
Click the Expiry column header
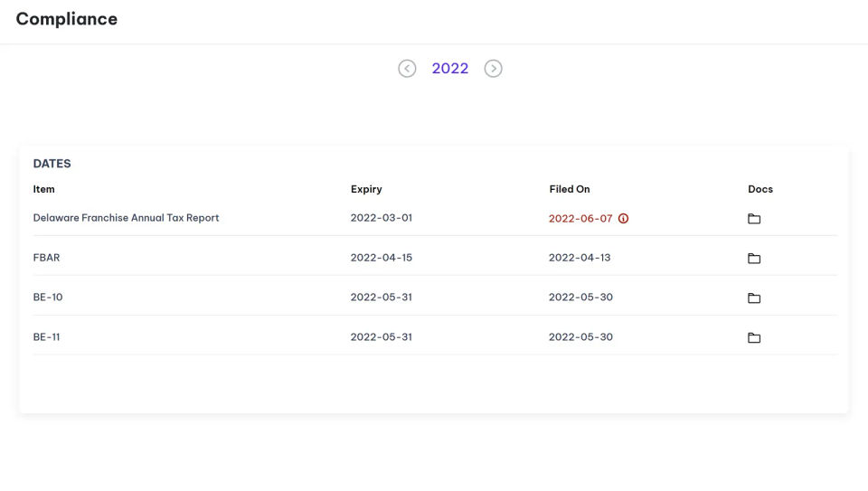[x=366, y=189]
